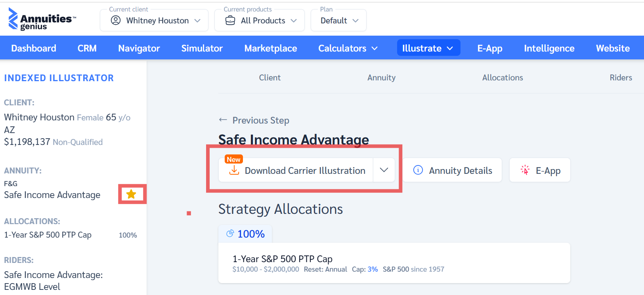Select Marketplace in the navigation bar
This screenshot has width=644, height=295.
tap(270, 48)
